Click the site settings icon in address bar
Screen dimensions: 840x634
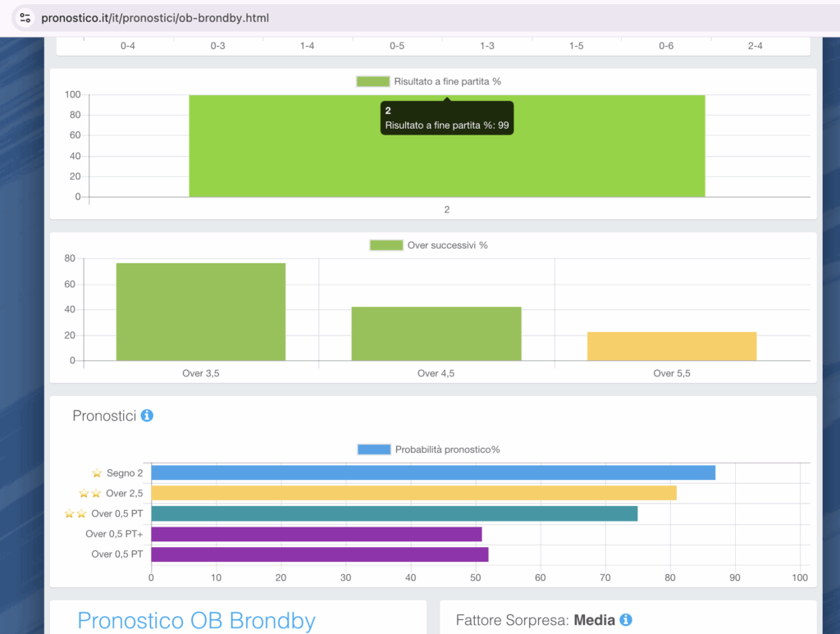(25, 17)
